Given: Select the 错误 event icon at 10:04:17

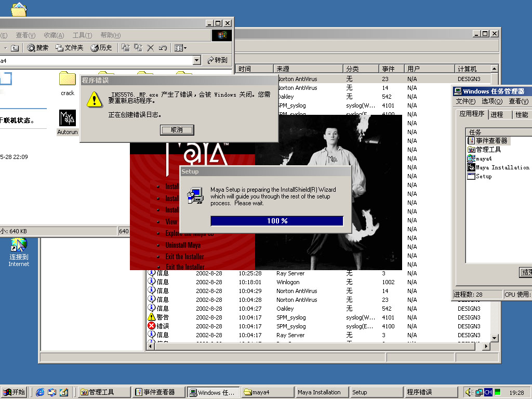Looking at the screenshot, I should tap(151, 326).
